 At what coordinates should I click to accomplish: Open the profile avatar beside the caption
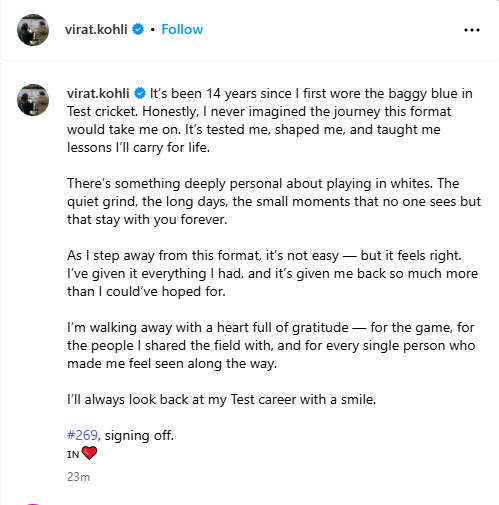coord(33,100)
